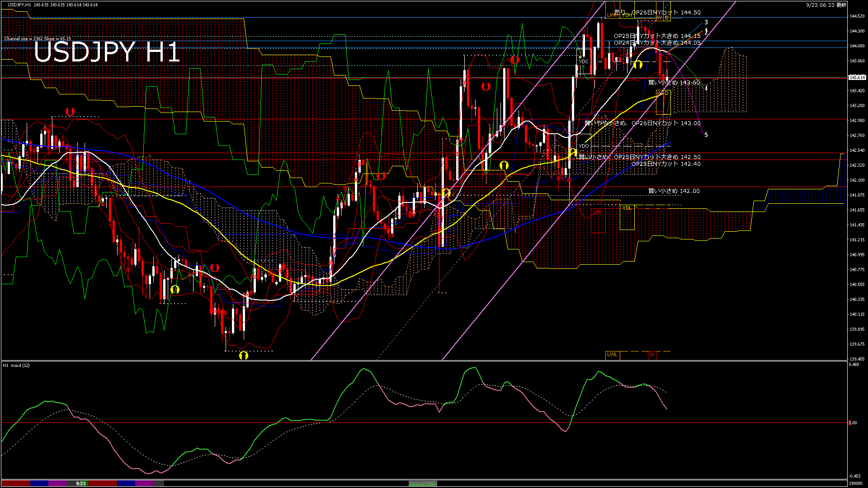Click the yellow YDL yesterday-low marker

click(x=627, y=208)
